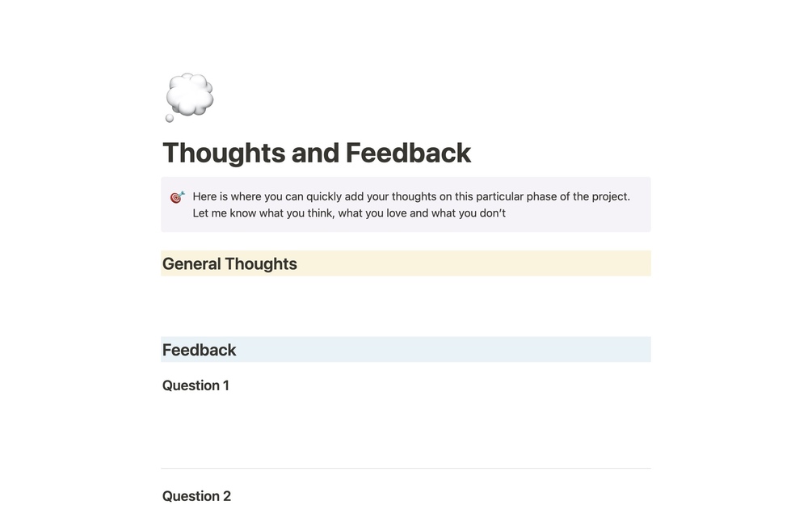Click the horizontal divider above Question 2

pyautogui.click(x=406, y=469)
